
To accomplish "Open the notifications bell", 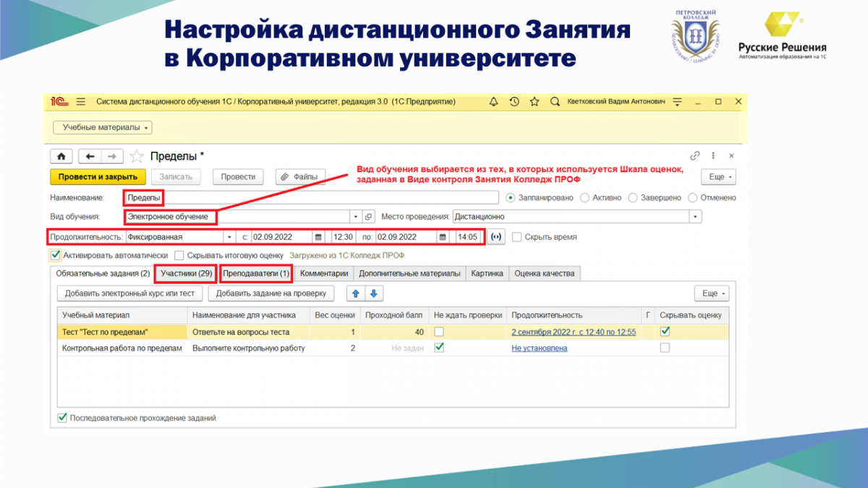I will click(494, 102).
